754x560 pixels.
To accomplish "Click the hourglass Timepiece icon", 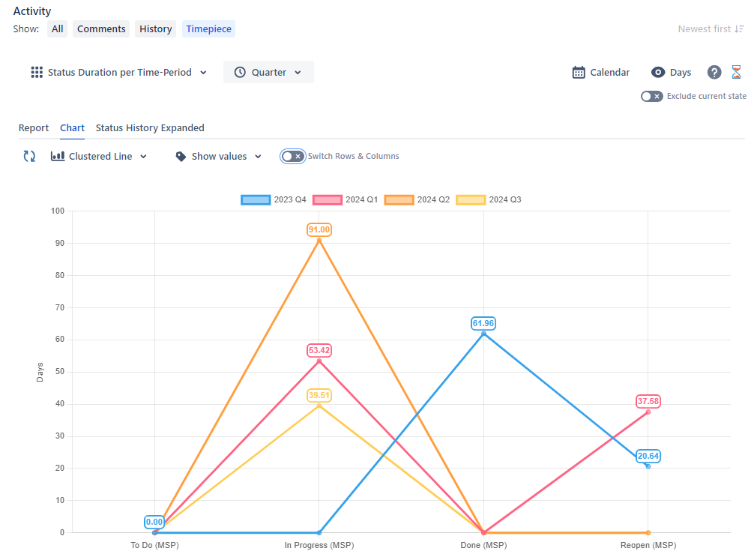I will click(736, 72).
